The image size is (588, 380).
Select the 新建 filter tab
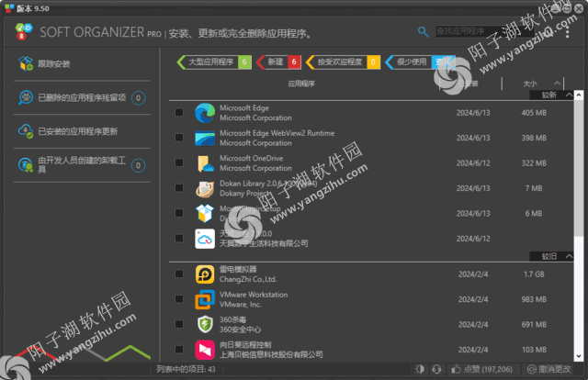278,61
